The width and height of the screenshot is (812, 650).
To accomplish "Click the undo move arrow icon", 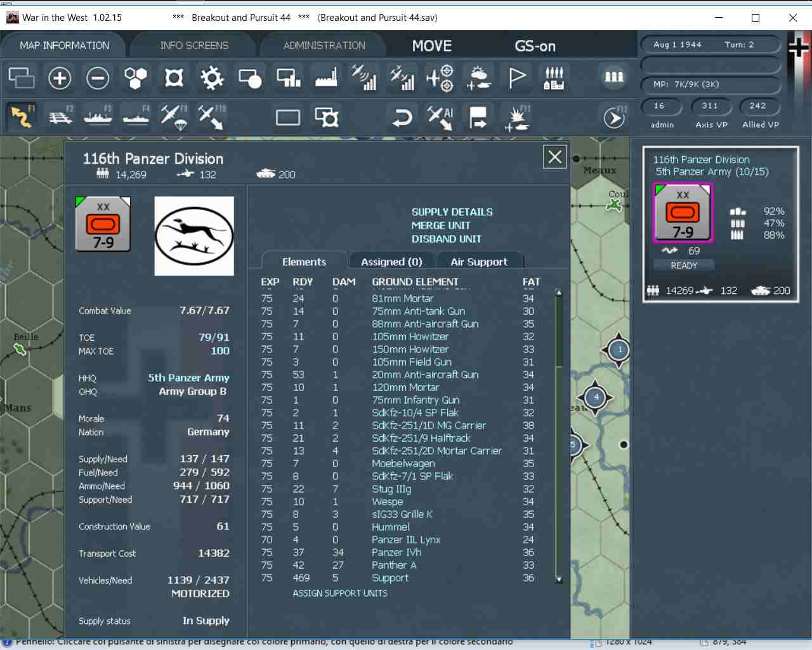I will click(402, 117).
